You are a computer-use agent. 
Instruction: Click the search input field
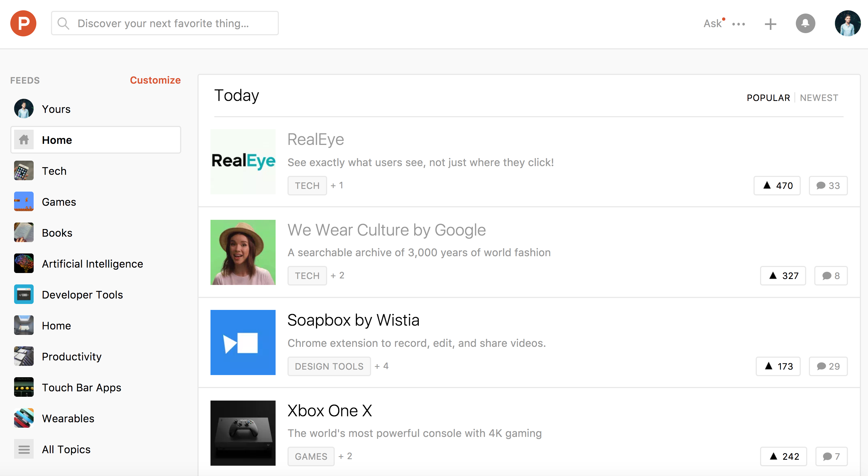165,23
